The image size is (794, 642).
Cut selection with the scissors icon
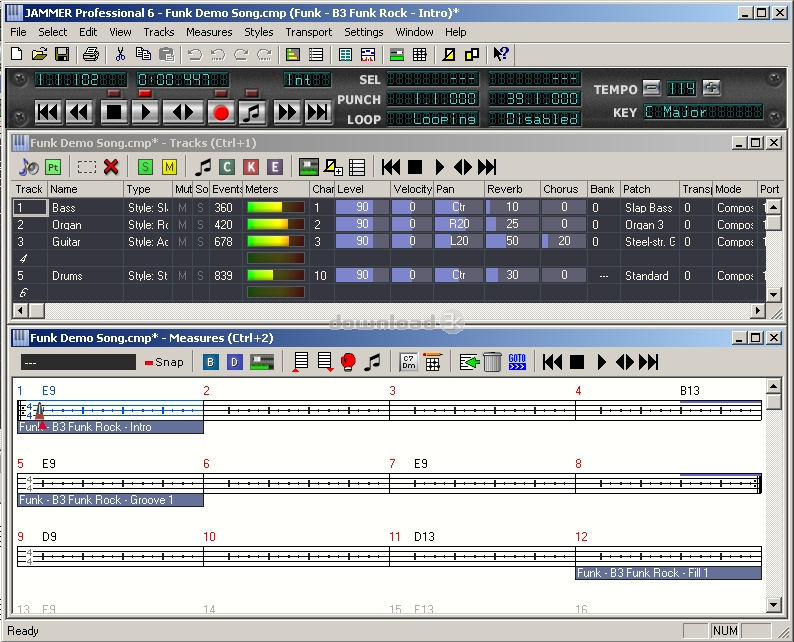coord(120,54)
